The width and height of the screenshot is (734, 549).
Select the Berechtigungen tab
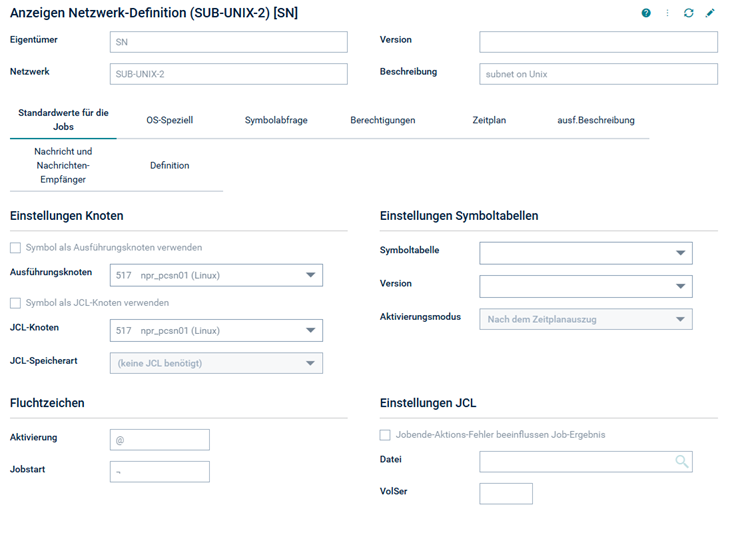(382, 120)
